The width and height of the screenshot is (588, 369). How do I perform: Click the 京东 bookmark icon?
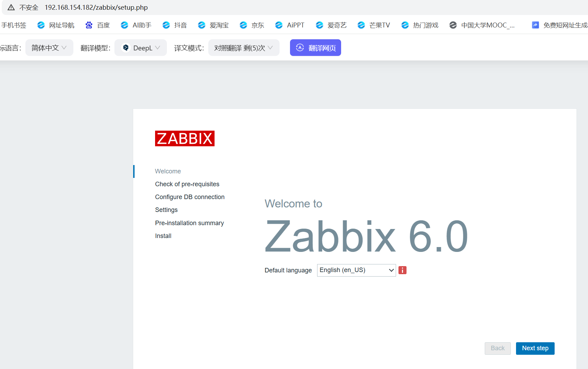[243, 25]
